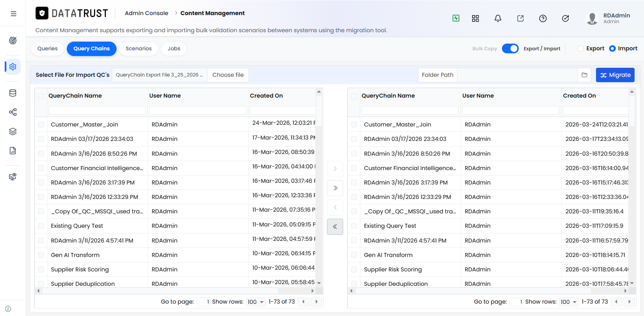Click the move all left double-arrow
The image size is (644, 316).
pos(335,227)
